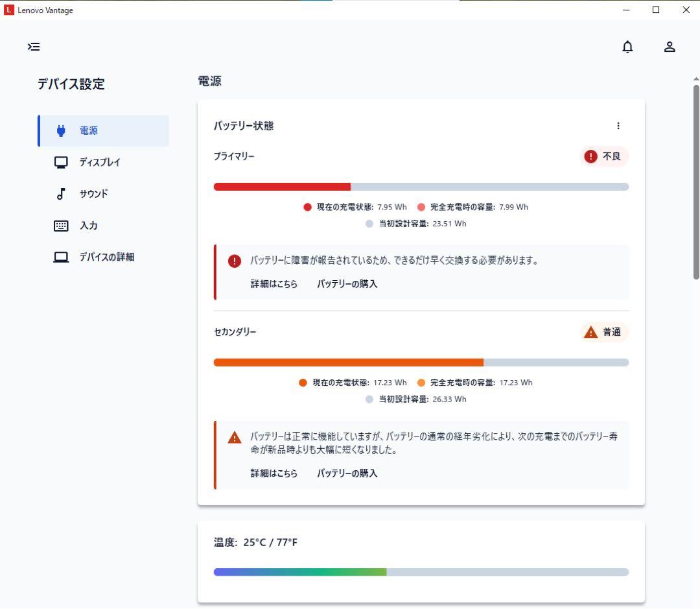This screenshot has width=700, height=609.
Task: Open 詳細はこちら link for secondary battery
Action: click(274, 473)
